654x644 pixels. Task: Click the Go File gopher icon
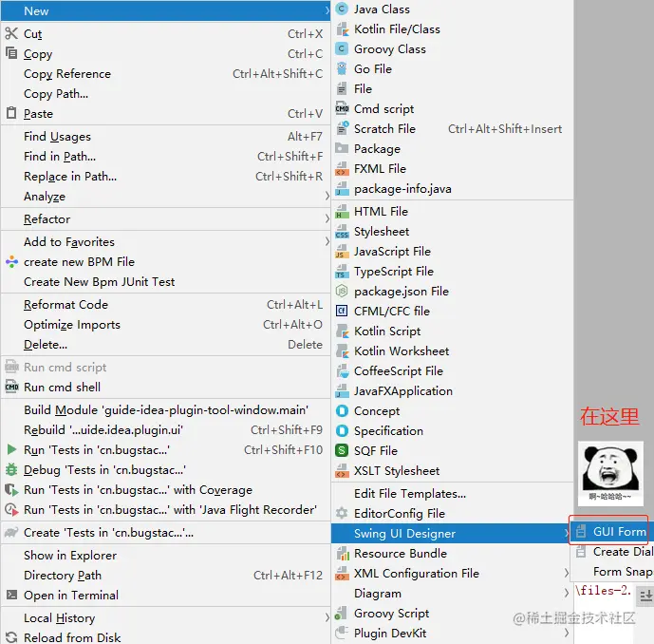pos(342,68)
